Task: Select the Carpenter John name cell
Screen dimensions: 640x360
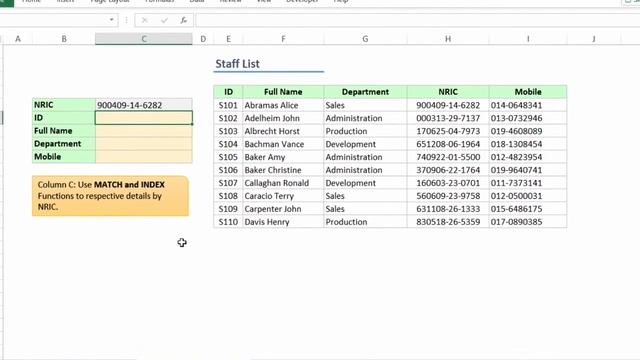Action: coord(283,209)
